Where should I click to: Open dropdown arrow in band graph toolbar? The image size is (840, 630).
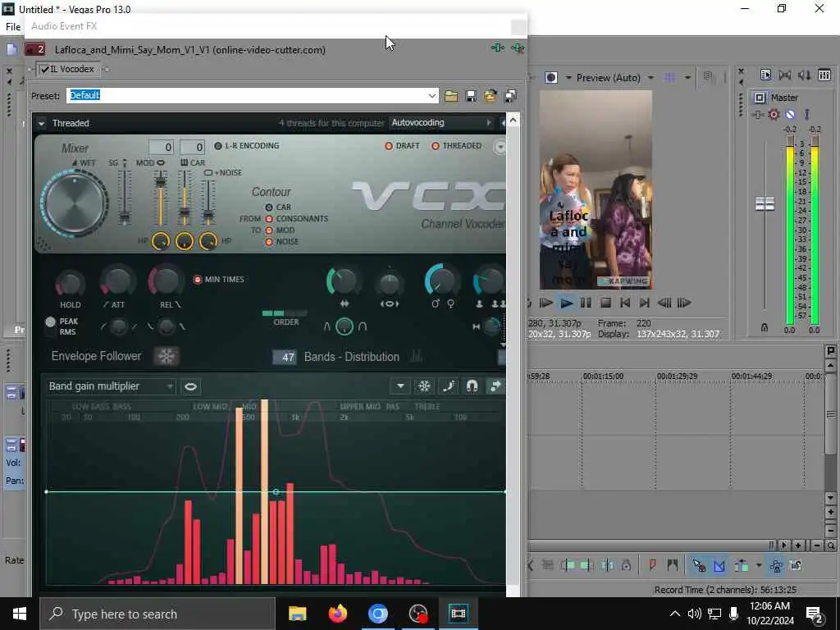click(400, 386)
